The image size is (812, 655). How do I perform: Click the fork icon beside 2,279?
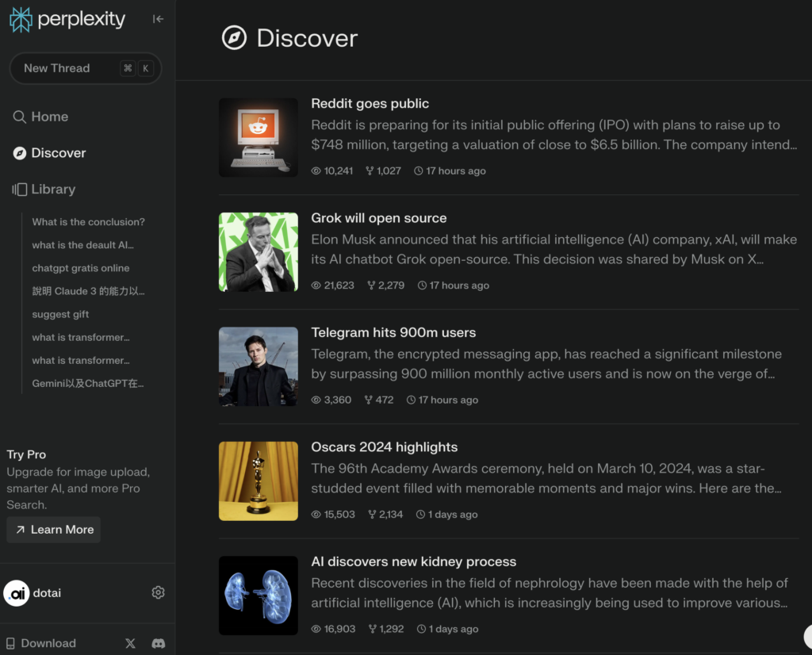(x=371, y=285)
